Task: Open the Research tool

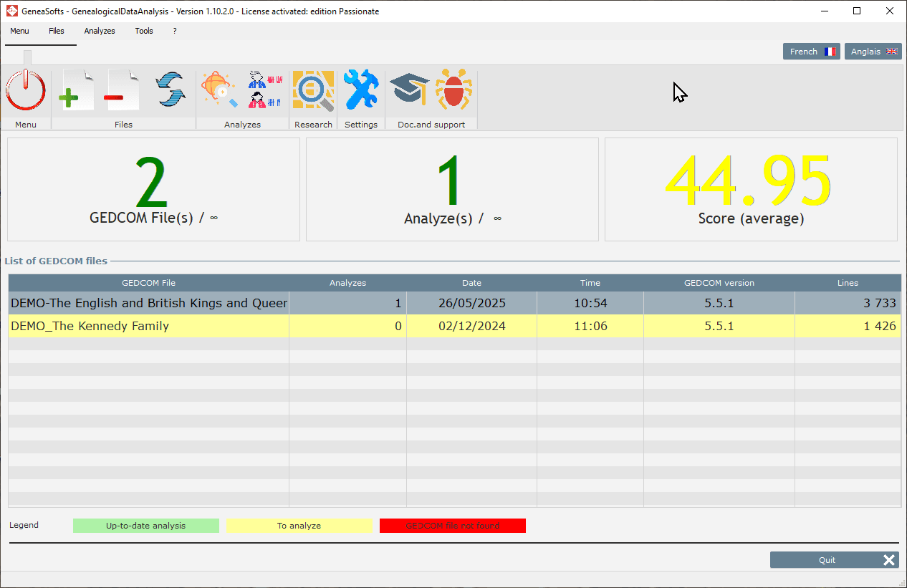Action: point(313,90)
